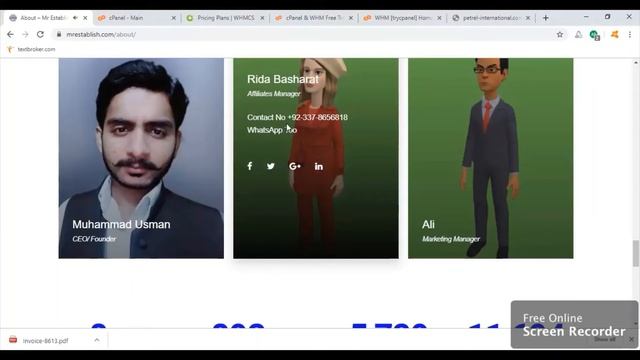Close the About Mr Establish tab
Screen dimensions: 640x360
pyautogui.click(x=85, y=18)
